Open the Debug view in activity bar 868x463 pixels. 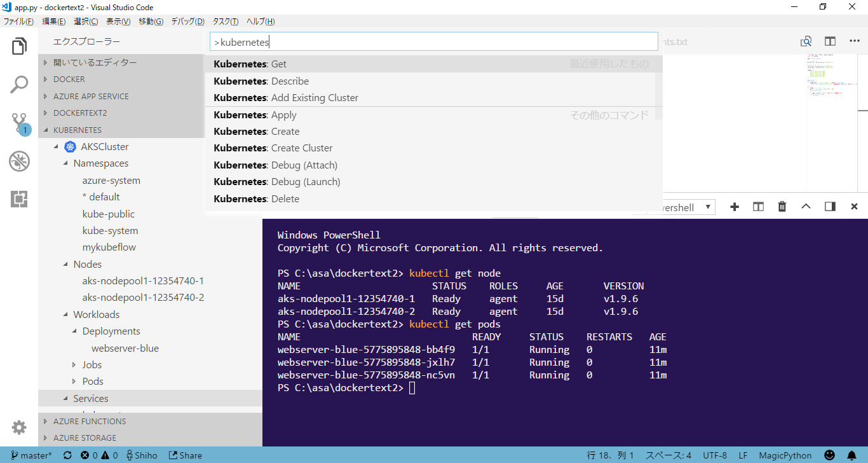(x=19, y=161)
